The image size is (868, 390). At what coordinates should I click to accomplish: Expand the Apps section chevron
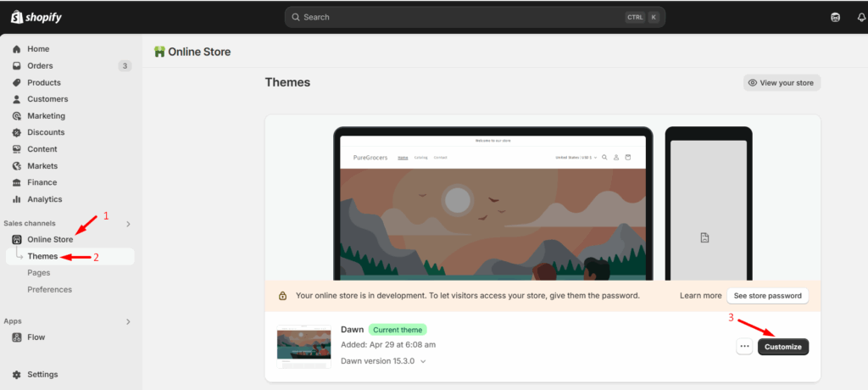coord(128,321)
